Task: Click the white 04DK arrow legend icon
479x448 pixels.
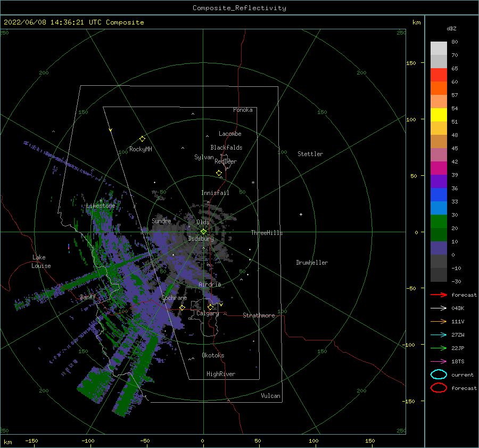Action: pos(439,308)
